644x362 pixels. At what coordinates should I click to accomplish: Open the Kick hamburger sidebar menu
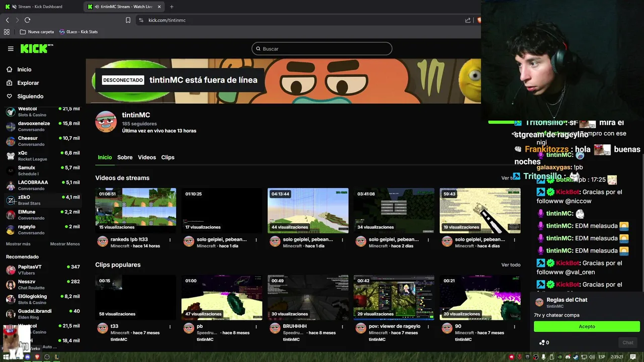pos(11,49)
